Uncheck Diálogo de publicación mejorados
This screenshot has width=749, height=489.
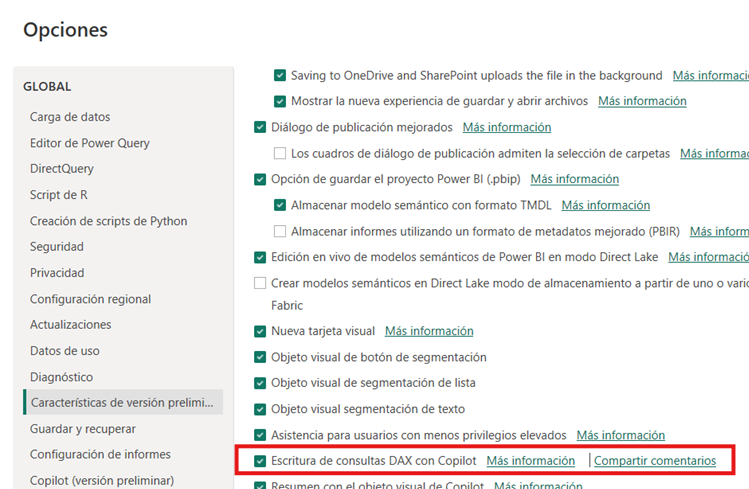260,128
